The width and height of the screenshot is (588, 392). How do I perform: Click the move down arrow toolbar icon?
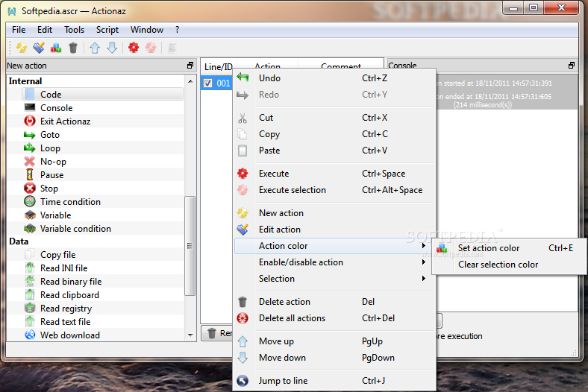point(112,48)
